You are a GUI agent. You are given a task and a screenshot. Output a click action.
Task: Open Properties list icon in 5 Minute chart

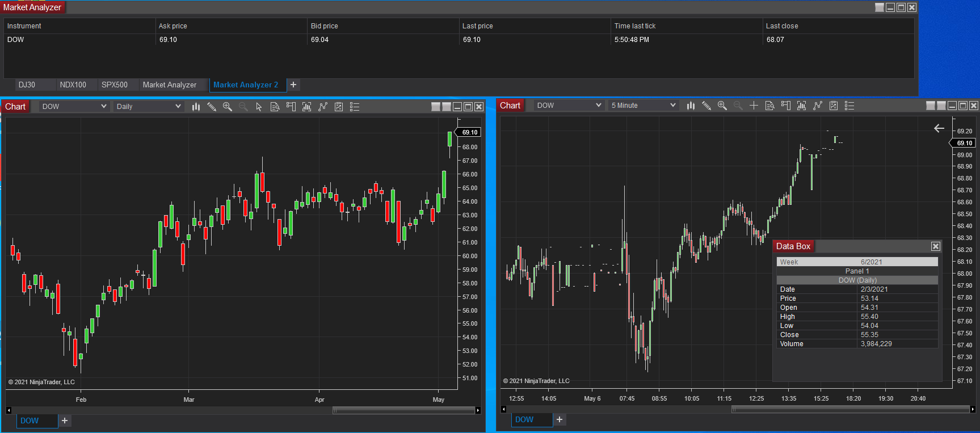(849, 106)
